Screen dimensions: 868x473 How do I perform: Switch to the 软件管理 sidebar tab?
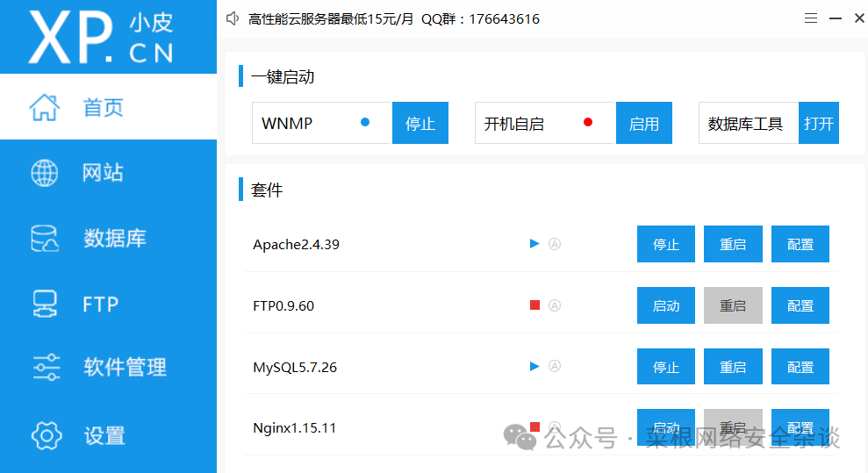click(x=108, y=368)
